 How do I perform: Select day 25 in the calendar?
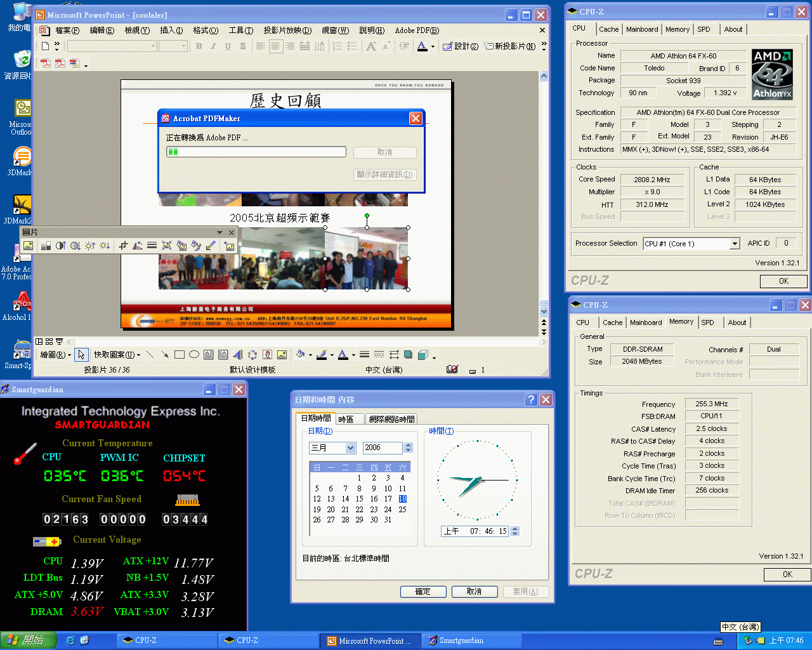402,510
